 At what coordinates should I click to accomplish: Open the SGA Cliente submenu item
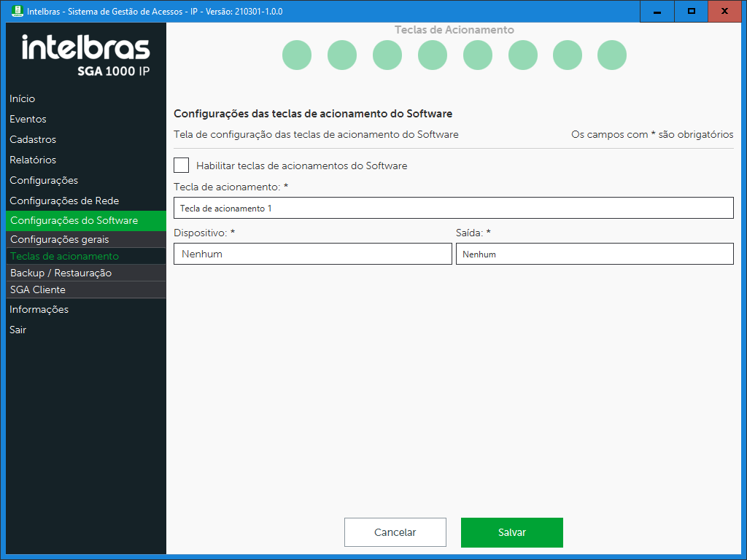click(38, 289)
